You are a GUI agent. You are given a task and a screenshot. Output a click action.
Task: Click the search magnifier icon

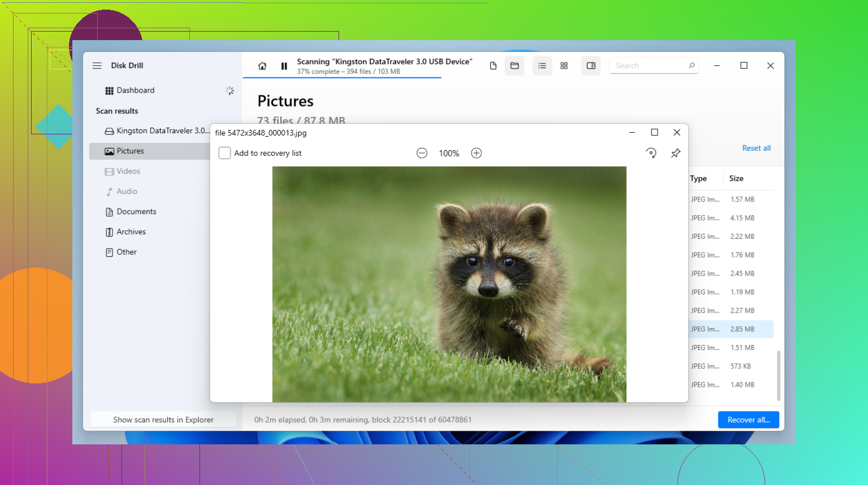point(692,65)
